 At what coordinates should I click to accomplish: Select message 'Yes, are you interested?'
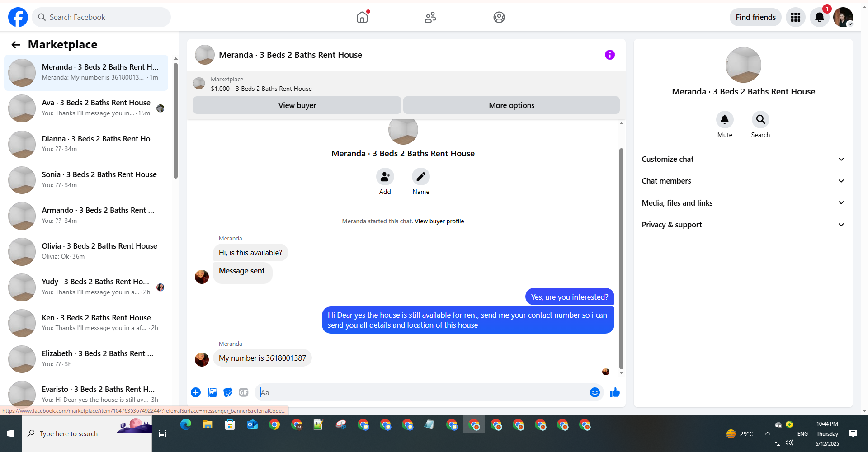[x=570, y=297]
